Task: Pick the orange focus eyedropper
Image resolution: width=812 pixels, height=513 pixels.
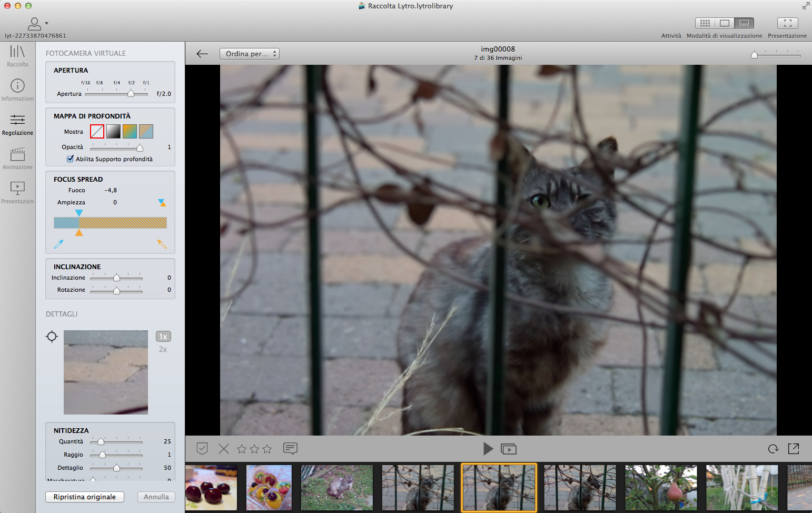Action: [162, 244]
